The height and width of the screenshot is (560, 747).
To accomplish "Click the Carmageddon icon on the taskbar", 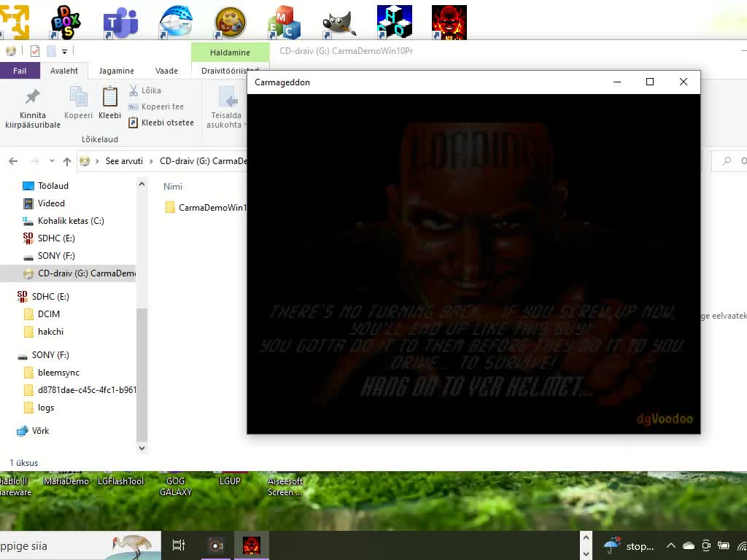I will 252,545.
